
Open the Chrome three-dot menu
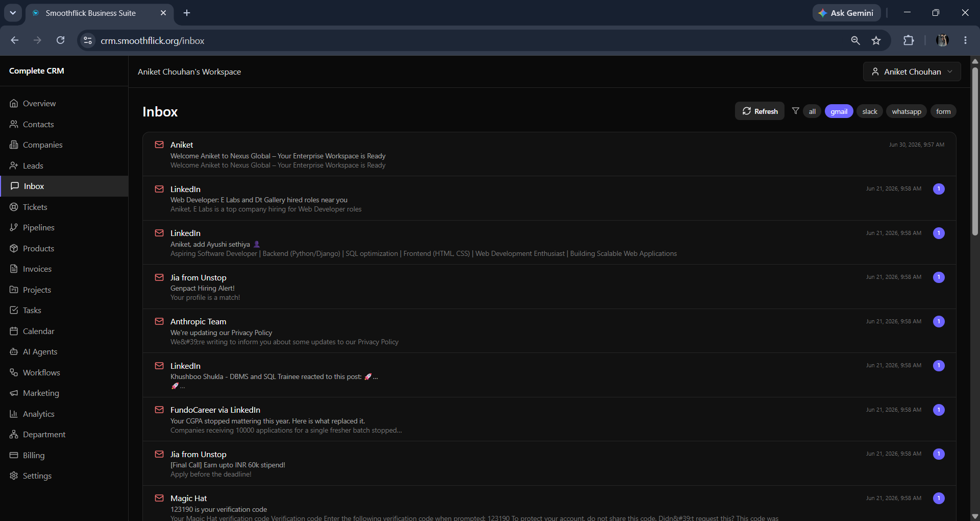[965, 40]
